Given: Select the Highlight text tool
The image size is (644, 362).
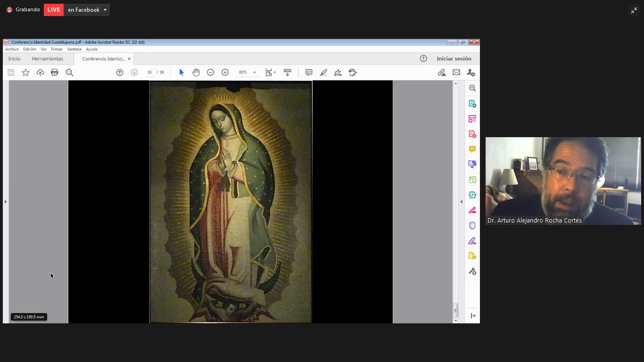Looking at the screenshot, I should [323, 73].
